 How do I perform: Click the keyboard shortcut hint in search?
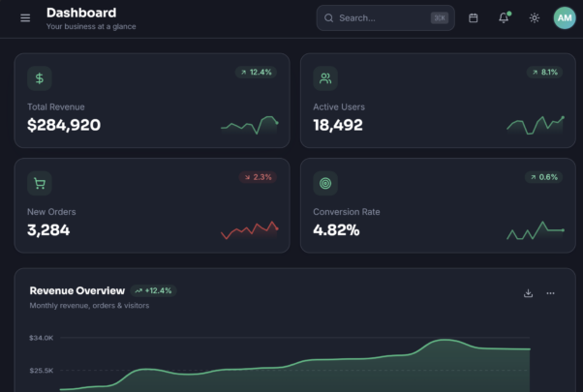[x=440, y=17]
